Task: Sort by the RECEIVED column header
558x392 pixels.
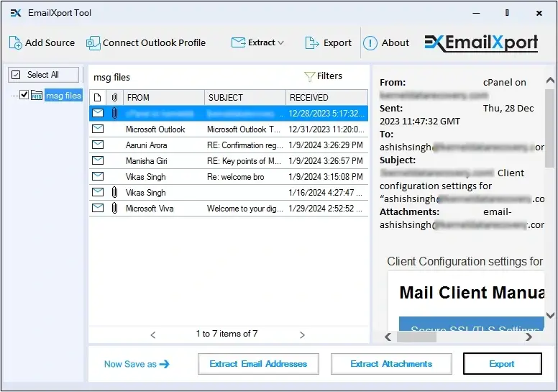Action: (326, 98)
